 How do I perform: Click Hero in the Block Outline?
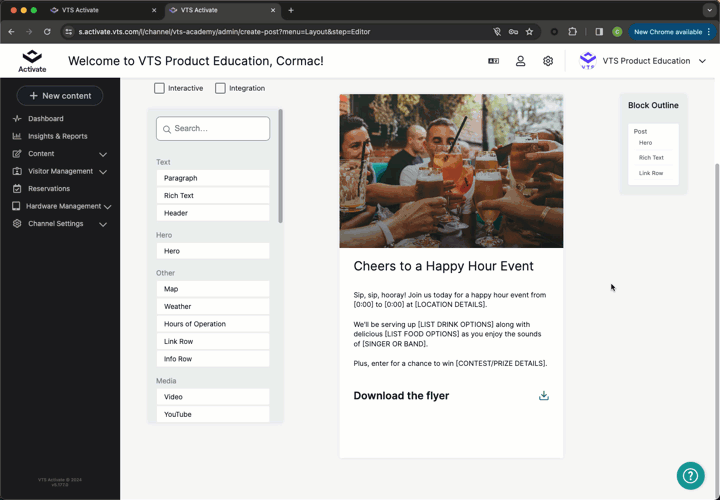tap(645, 143)
